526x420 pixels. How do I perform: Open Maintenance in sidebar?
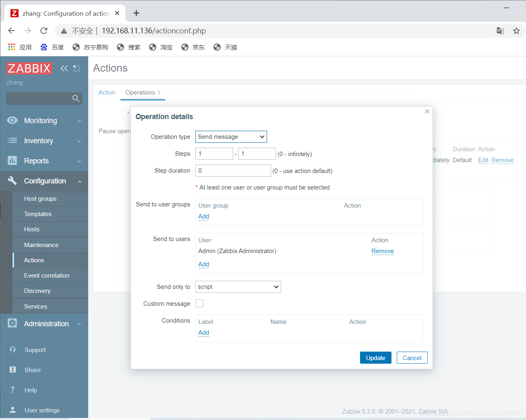pos(50,245)
